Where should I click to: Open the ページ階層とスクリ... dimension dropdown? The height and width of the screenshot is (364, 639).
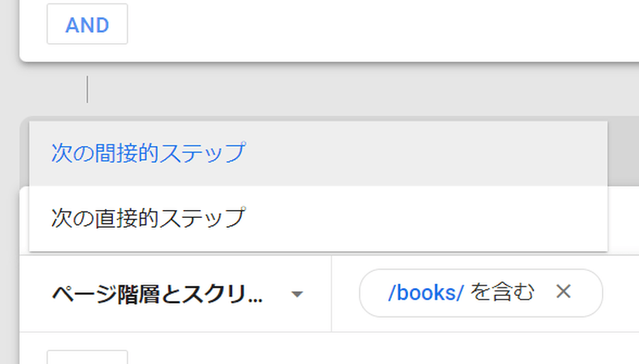[x=156, y=294]
